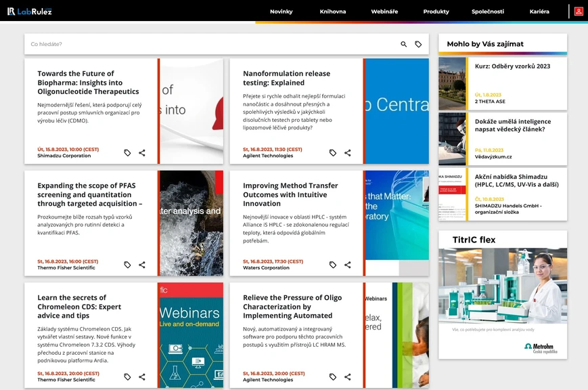The image size is (588, 390).
Task: Open the TitrIC flex Metrohm advertisement
Action: [503, 295]
